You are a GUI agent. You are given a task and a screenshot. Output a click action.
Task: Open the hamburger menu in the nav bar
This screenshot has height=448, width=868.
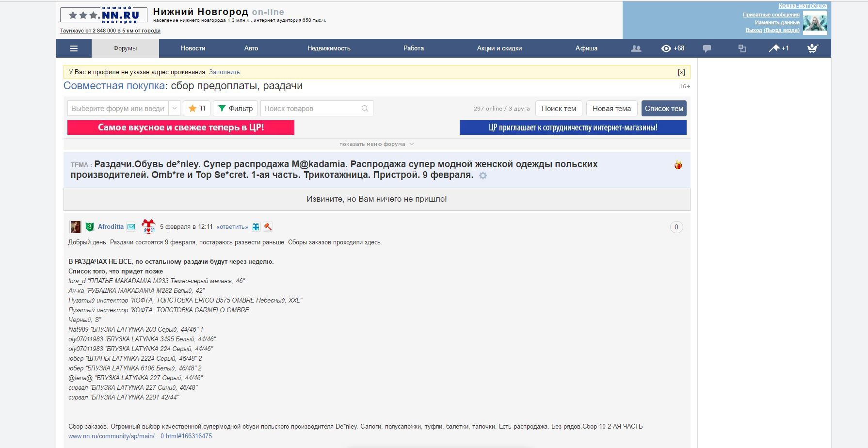tap(74, 48)
